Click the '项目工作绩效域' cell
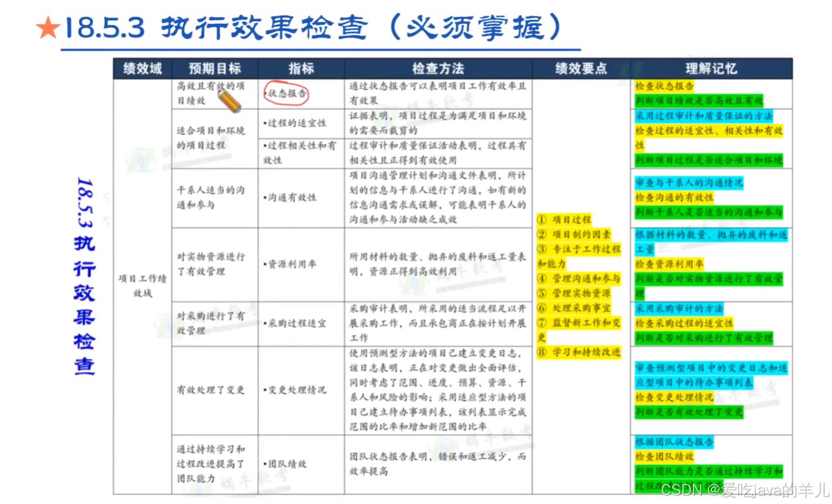832x504 pixels. pos(142,286)
